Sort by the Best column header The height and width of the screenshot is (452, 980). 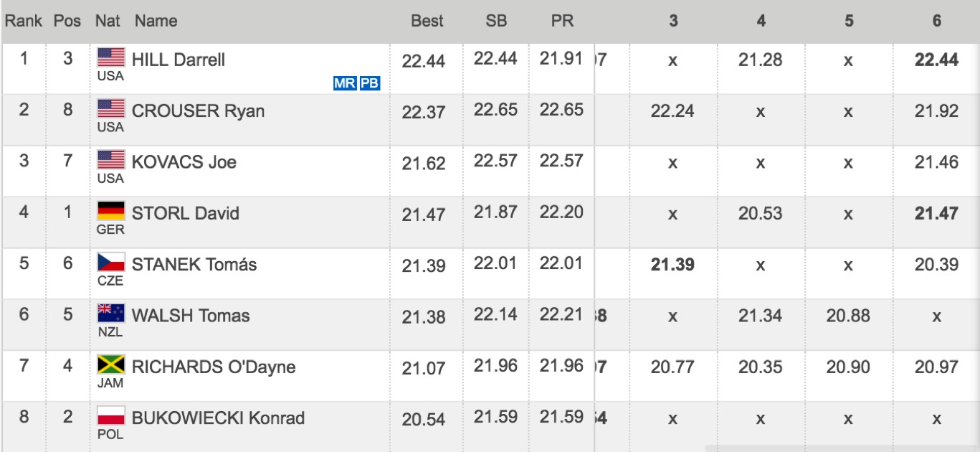click(x=427, y=22)
